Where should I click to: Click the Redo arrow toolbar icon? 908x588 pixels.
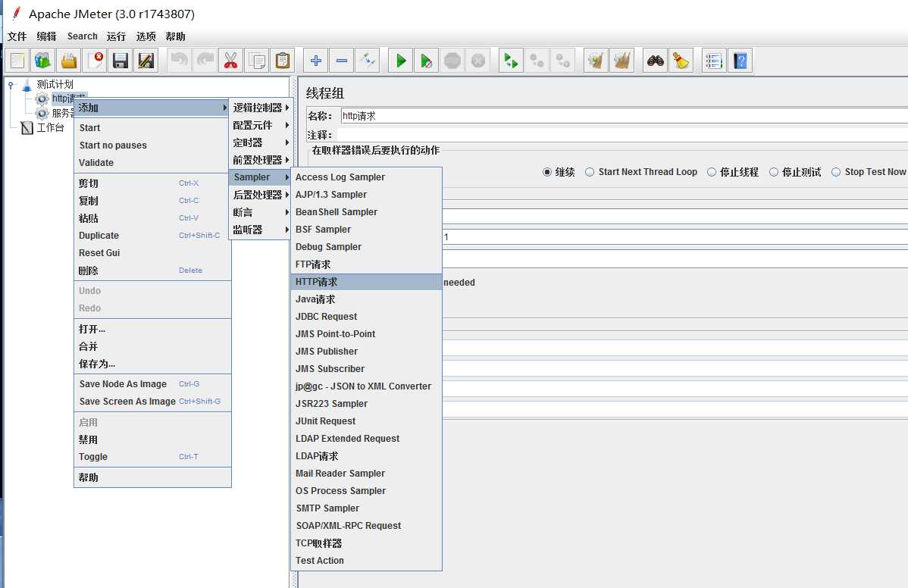(205, 61)
